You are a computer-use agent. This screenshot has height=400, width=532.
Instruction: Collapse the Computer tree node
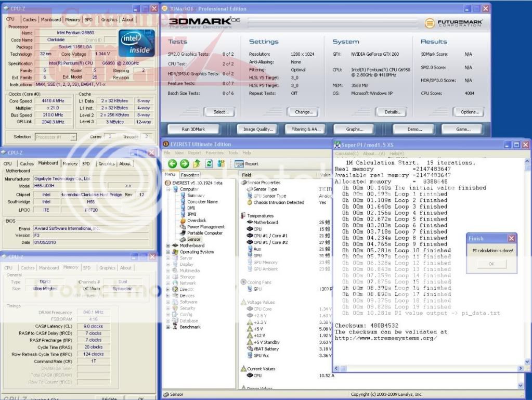[x=168, y=189]
